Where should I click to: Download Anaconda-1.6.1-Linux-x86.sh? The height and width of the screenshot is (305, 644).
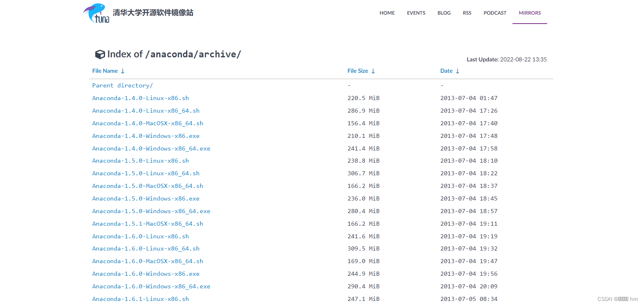140,299
